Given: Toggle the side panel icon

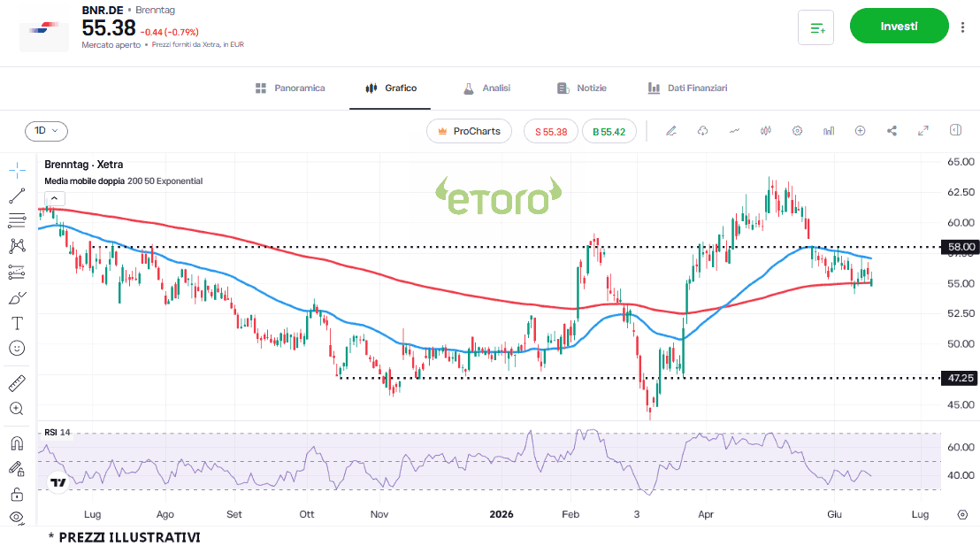Looking at the screenshot, I should coord(955,130).
